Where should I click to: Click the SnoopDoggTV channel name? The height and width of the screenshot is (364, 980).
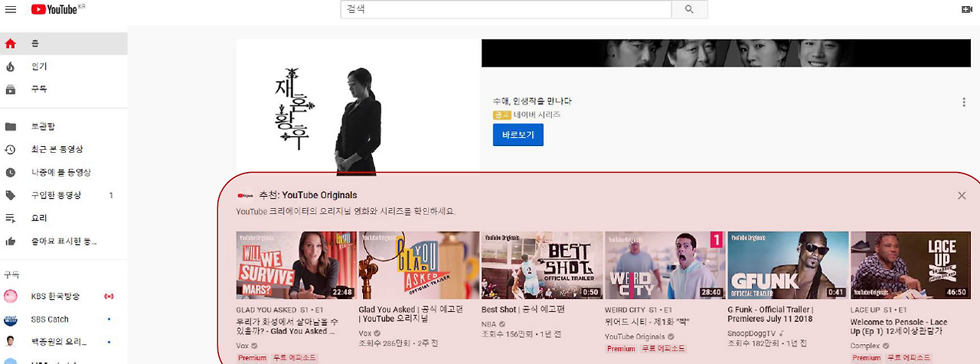(753, 334)
